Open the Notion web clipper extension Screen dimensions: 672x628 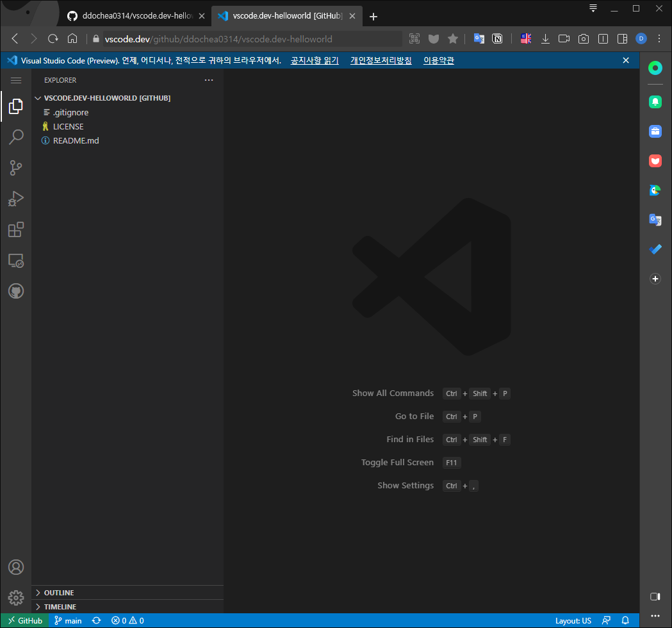pos(498,38)
